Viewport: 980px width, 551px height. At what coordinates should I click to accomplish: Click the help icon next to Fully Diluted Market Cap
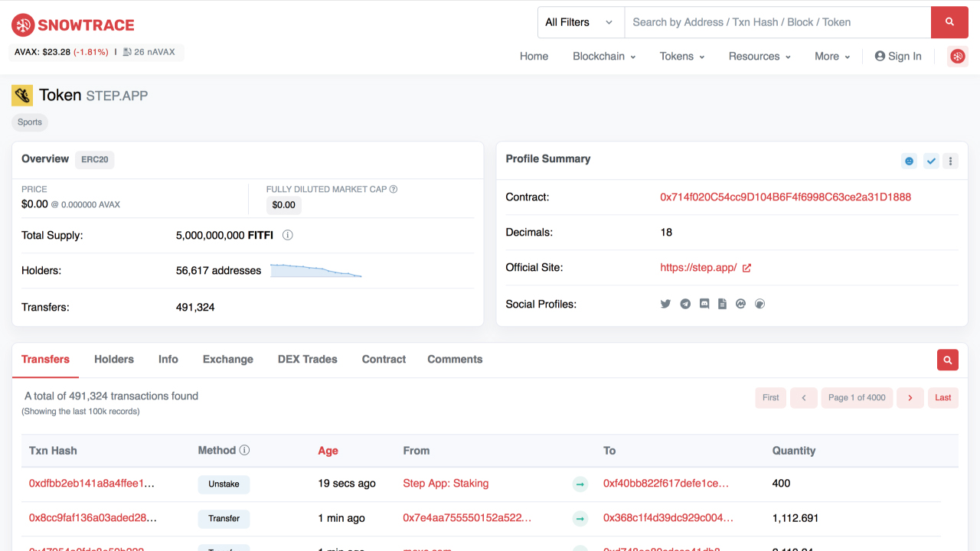[x=394, y=189]
